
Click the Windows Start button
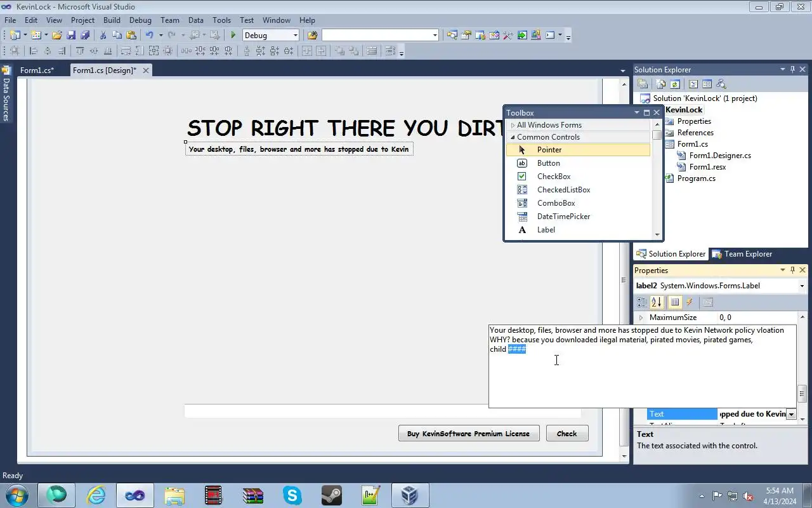pyautogui.click(x=16, y=495)
